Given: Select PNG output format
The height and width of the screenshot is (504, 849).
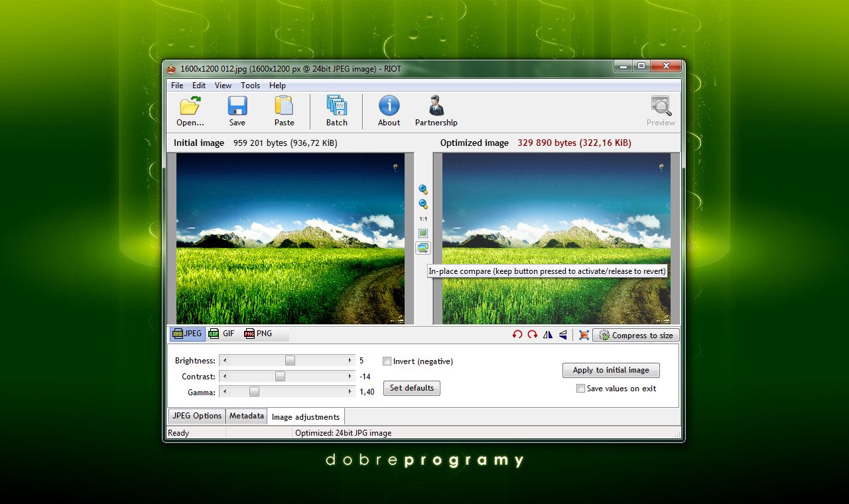Looking at the screenshot, I should coord(258,334).
